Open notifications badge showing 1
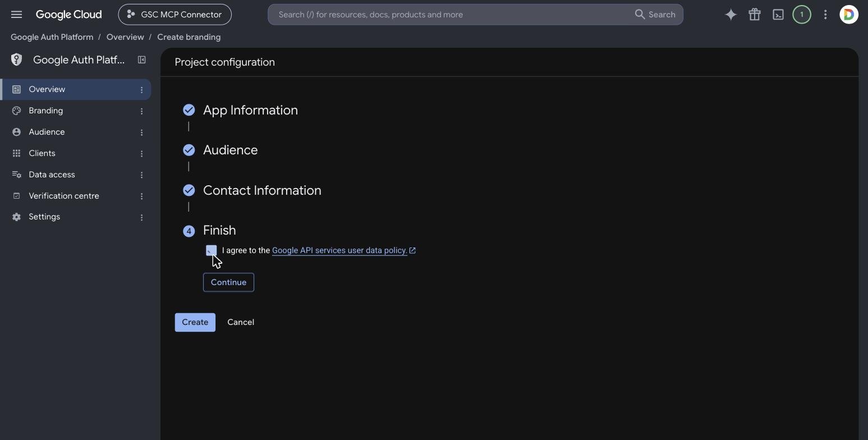Image resolution: width=868 pixels, height=440 pixels. [801, 15]
